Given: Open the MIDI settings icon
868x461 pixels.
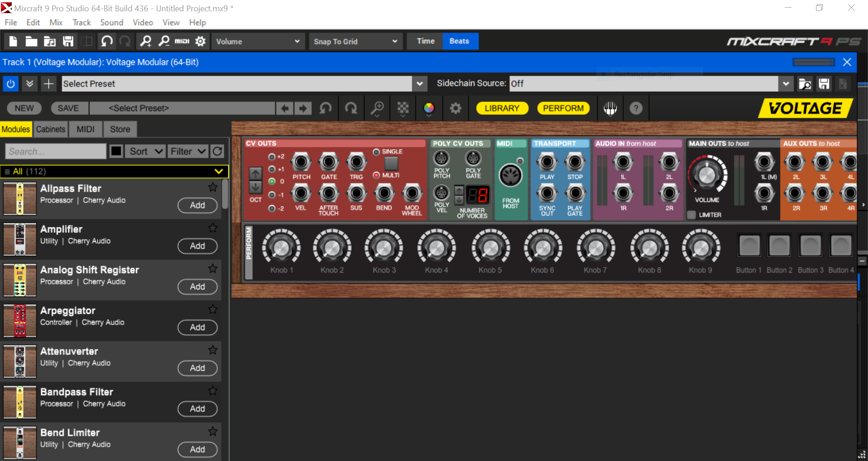Looking at the screenshot, I should 182,42.
